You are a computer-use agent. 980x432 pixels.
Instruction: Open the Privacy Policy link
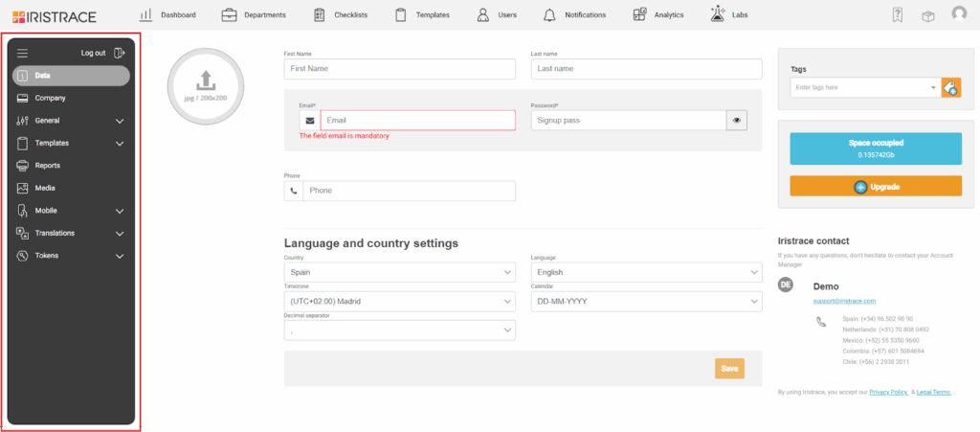887,392
